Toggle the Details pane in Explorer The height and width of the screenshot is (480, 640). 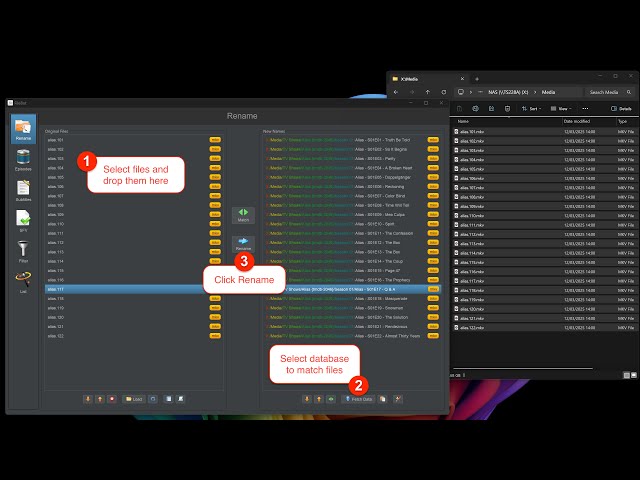[x=621, y=108]
